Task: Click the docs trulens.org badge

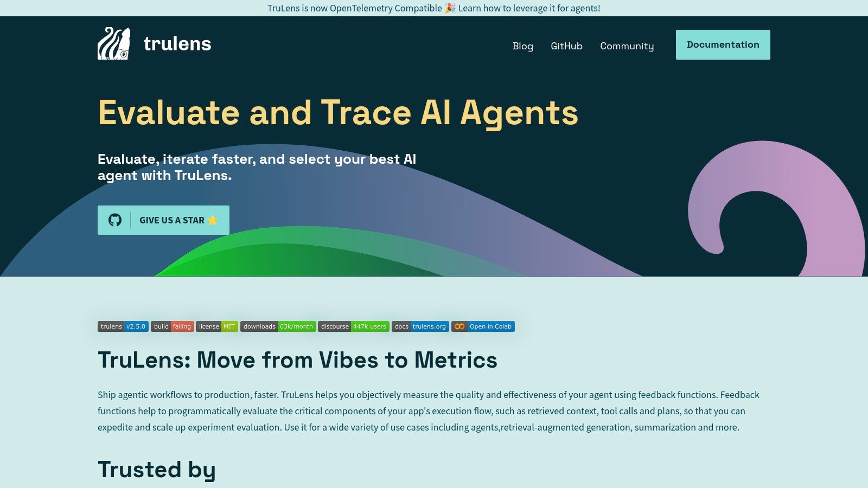Action: pyautogui.click(x=420, y=326)
